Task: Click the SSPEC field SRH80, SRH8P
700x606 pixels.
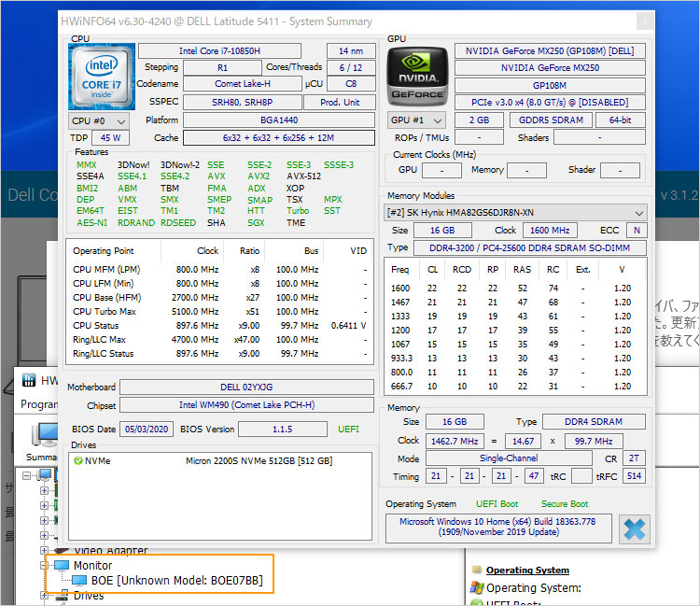Action: point(243,103)
